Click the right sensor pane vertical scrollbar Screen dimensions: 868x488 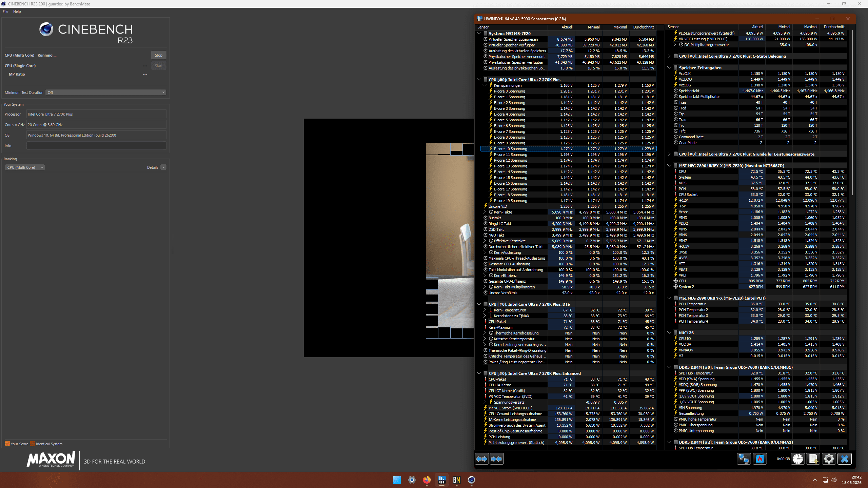point(852,112)
